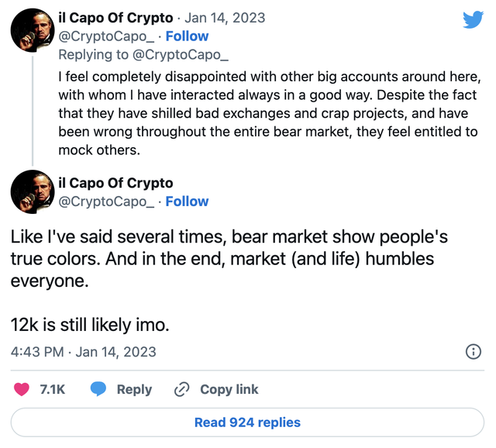Screen dimensions: 496x448
Task: Click the heart like icon
Action: (22, 389)
